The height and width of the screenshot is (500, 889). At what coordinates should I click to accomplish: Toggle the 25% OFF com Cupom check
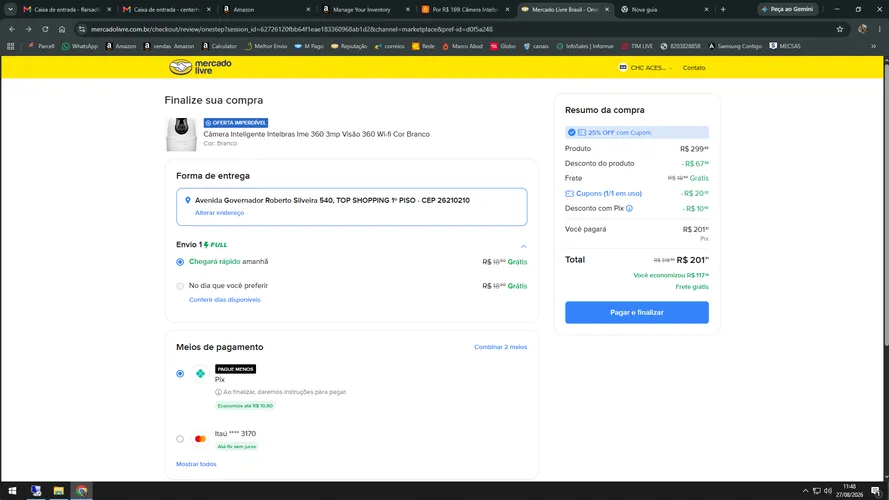[572, 132]
